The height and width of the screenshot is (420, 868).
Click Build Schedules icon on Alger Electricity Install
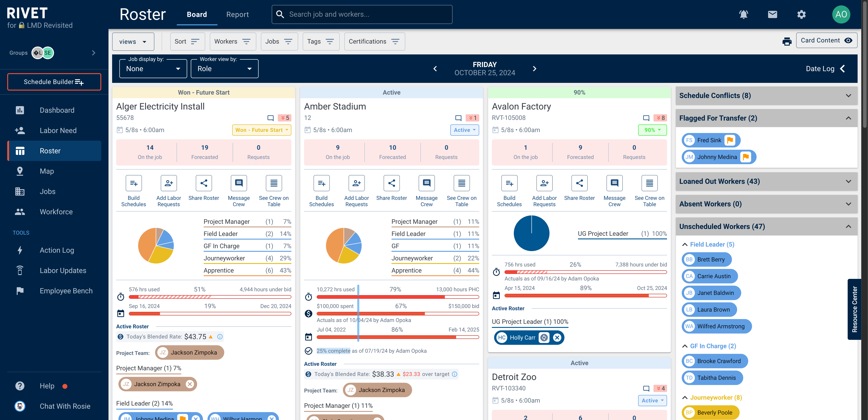pos(134,183)
